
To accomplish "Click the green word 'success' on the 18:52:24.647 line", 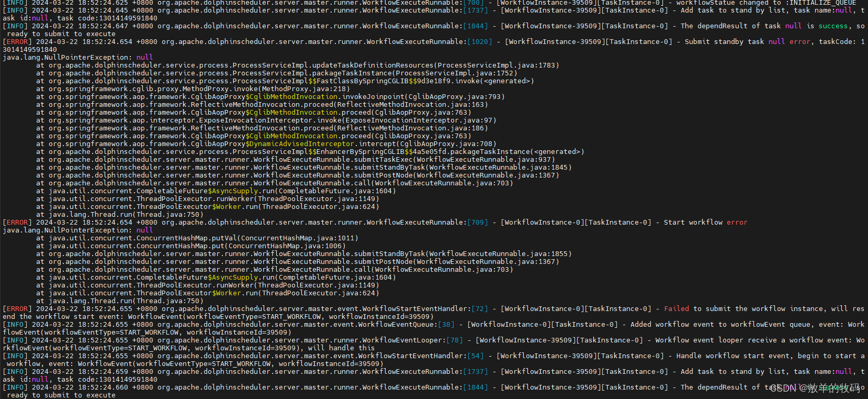I will click(x=833, y=26).
